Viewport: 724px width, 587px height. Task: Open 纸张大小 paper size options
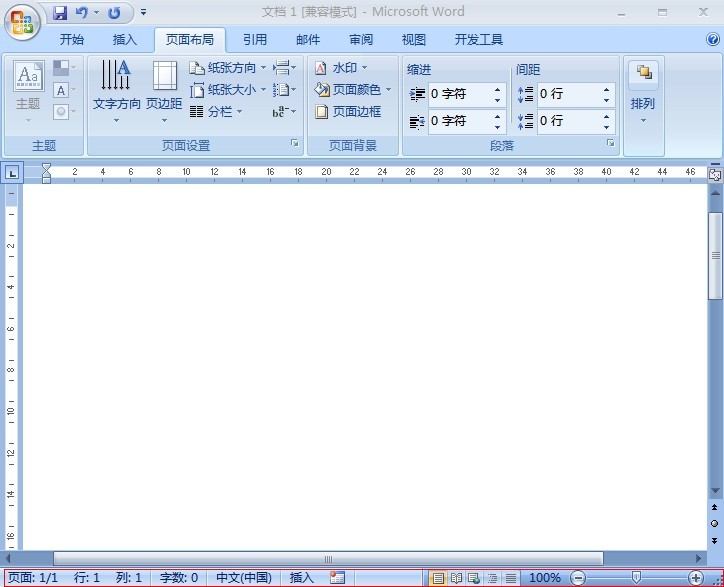228,90
